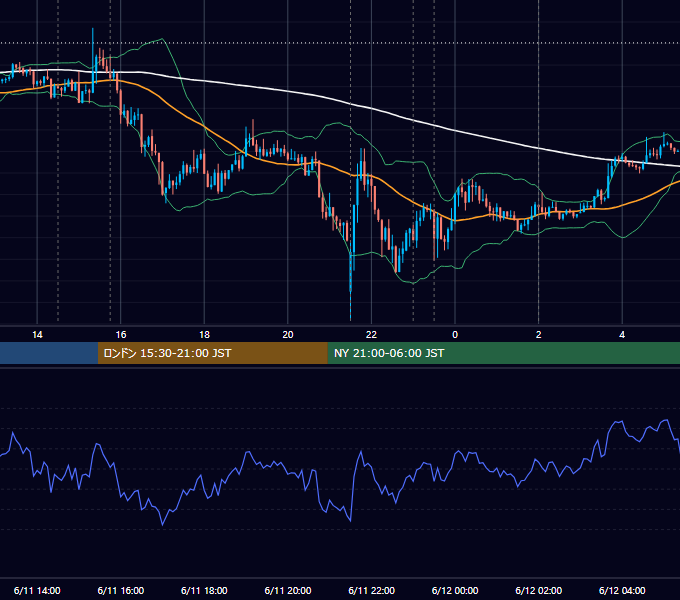Click the NY 21:00-06:00 JST session bar
The width and height of the screenshot is (680, 600).
click(503, 353)
